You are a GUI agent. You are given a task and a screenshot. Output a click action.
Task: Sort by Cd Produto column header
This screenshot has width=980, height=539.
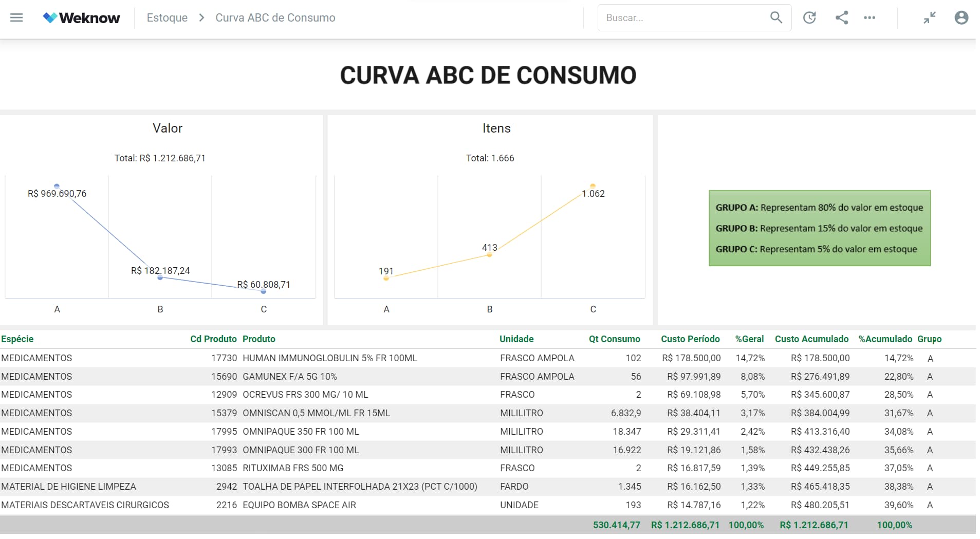point(213,339)
